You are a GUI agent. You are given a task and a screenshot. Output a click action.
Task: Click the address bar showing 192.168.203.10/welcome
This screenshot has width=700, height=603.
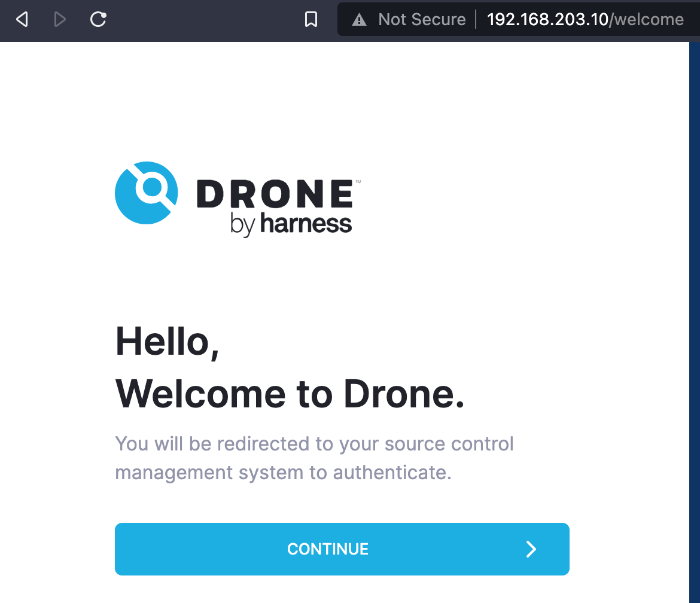click(x=585, y=19)
